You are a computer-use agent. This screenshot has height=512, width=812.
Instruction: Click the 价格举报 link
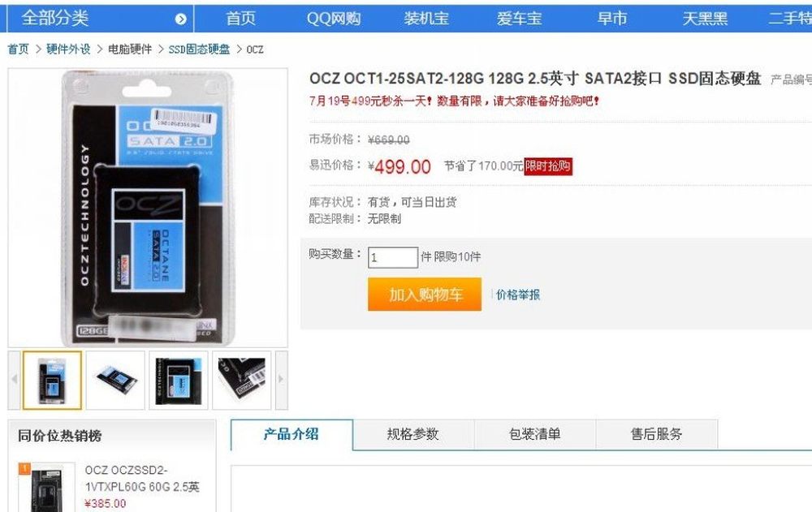coord(518,295)
